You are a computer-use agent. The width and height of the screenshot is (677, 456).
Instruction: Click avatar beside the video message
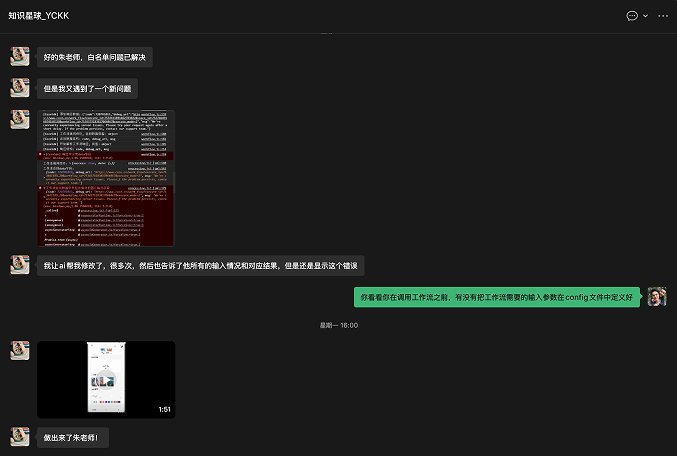tap(20, 350)
